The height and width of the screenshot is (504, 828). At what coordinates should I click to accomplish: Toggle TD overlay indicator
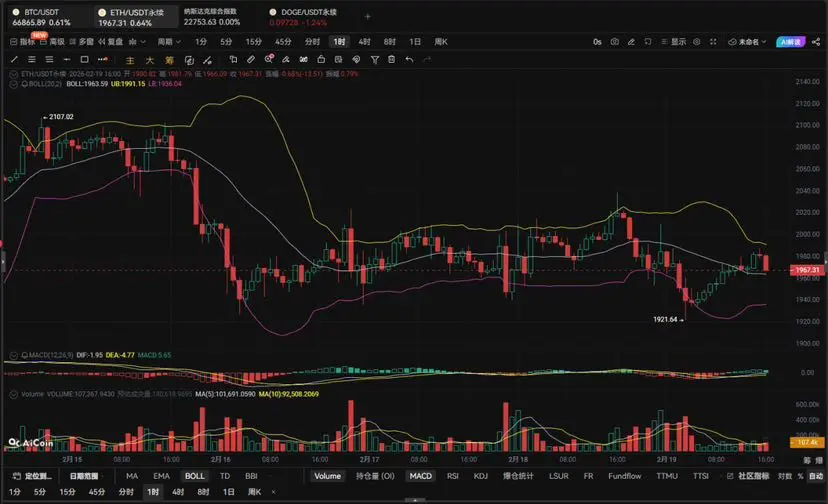click(x=224, y=476)
